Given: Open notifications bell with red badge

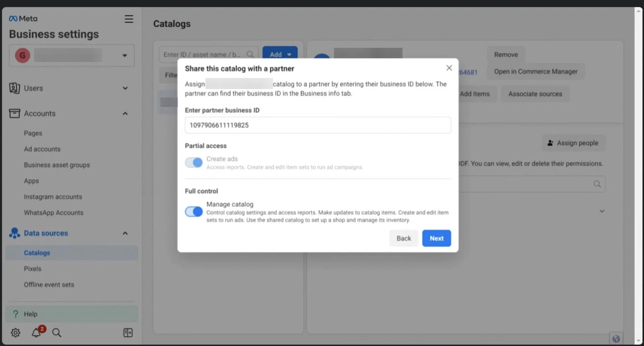Looking at the screenshot, I should coord(36,332).
